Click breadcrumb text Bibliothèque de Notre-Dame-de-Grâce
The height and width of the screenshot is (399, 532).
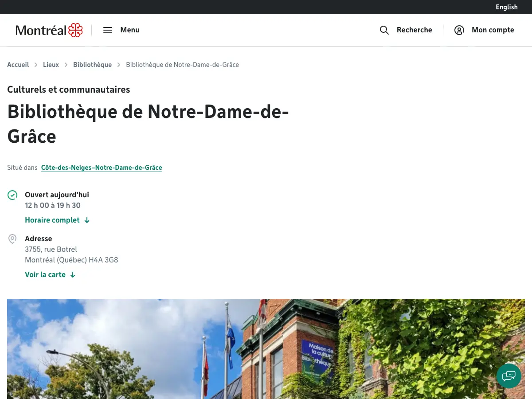[183, 65]
